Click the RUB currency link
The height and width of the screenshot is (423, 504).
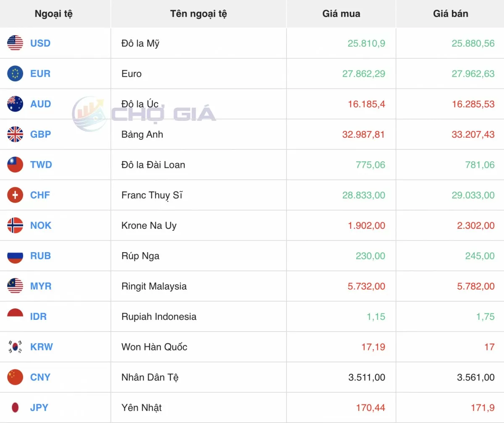click(40, 256)
